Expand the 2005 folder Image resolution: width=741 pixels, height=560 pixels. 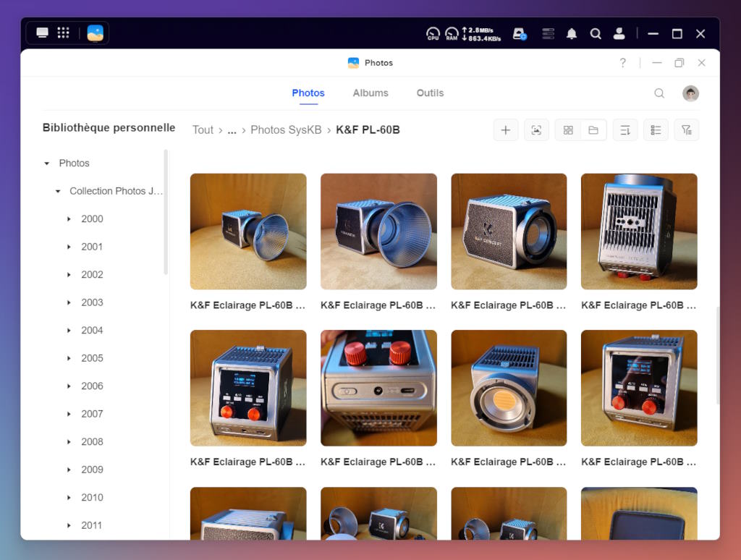[x=69, y=359]
